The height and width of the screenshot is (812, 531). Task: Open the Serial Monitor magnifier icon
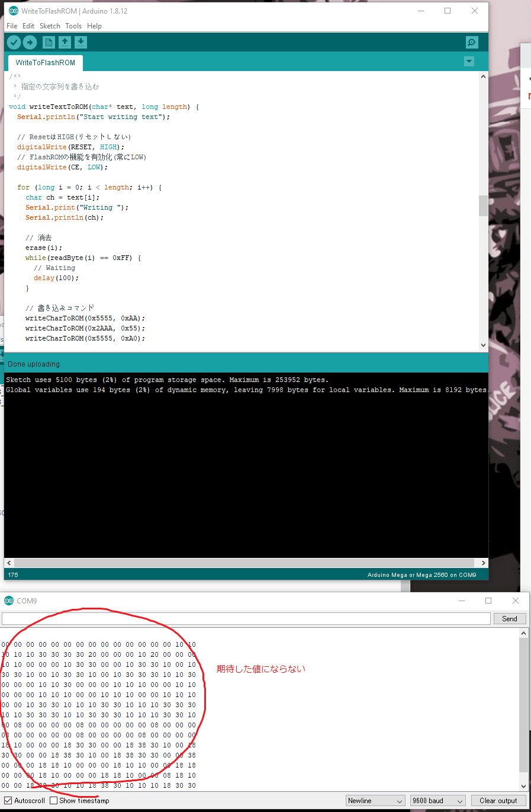click(472, 43)
